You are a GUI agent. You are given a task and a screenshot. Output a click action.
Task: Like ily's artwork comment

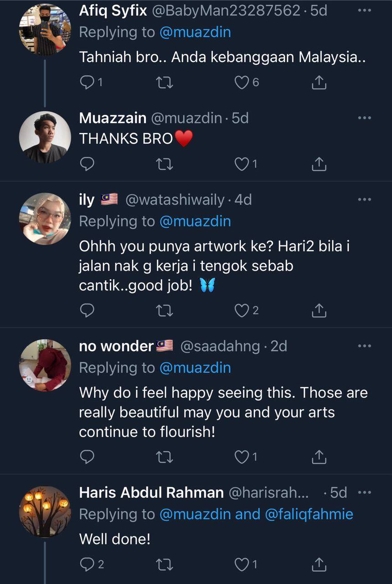click(242, 311)
